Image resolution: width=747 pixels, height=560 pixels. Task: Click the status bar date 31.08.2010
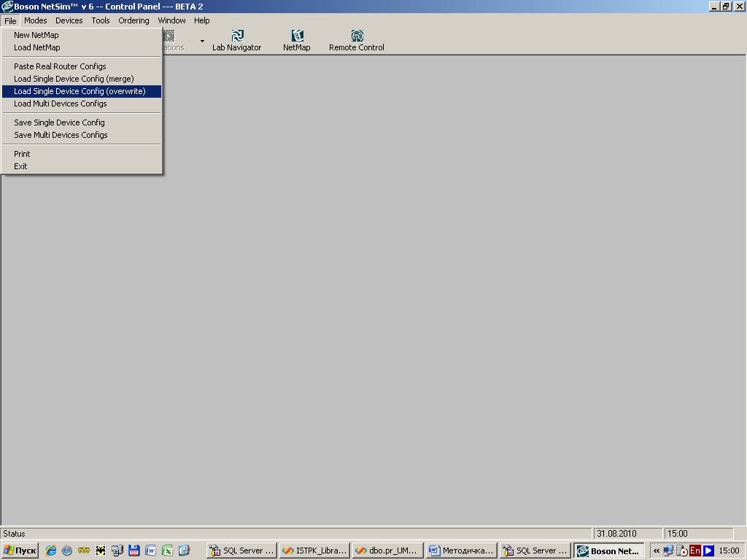[627, 533]
